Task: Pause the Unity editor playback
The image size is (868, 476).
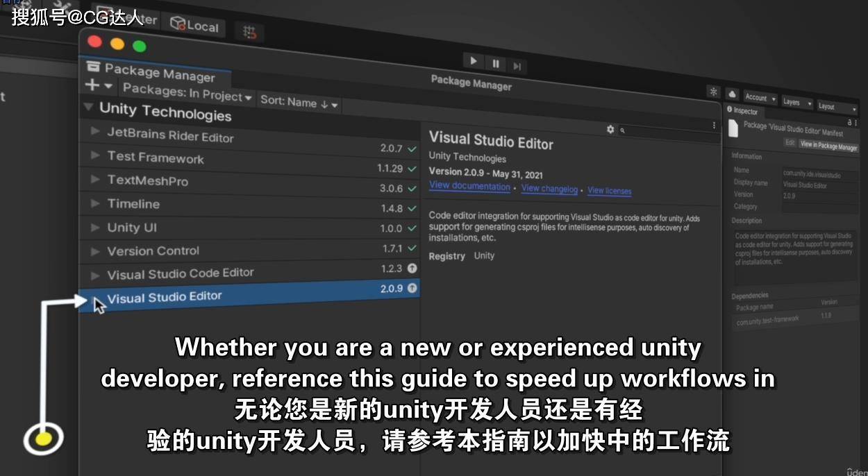Action: (x=496, y=64)
